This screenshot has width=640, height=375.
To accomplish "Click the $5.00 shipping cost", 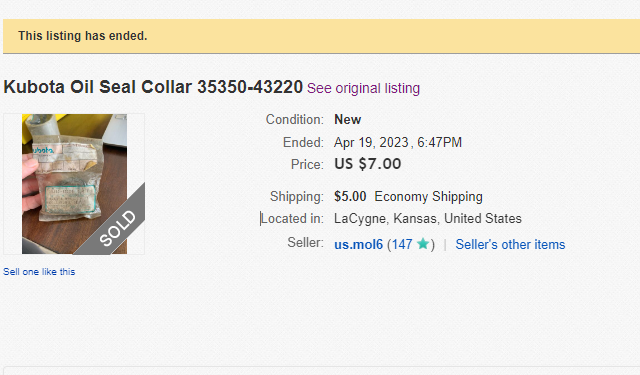I will click(350, 196).
